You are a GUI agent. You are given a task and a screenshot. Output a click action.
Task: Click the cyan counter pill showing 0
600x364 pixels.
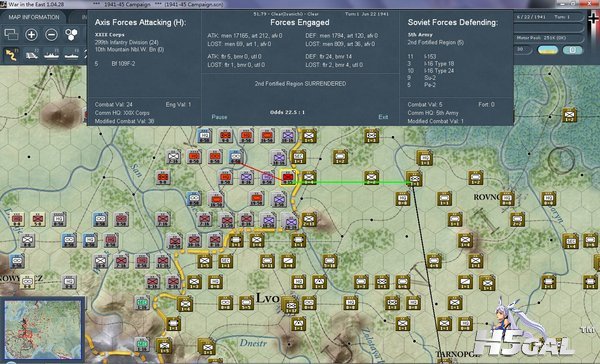click(x=572, y=50)
